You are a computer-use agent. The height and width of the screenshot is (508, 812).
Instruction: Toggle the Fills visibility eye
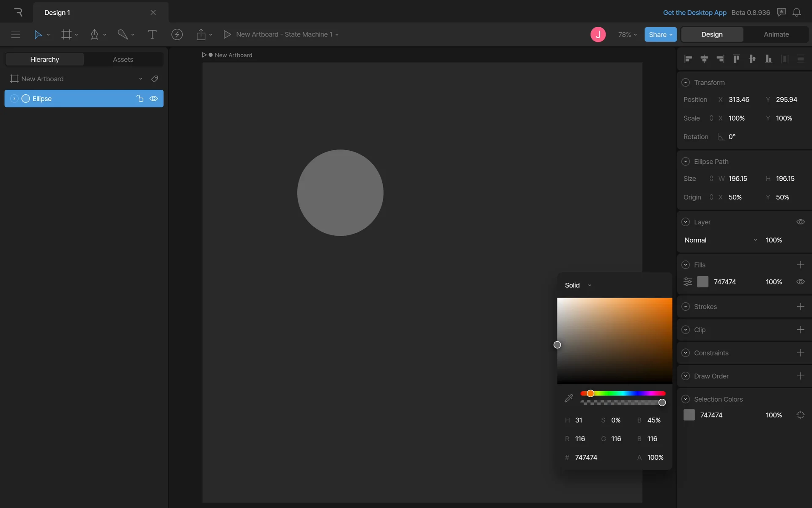[x=800, y=282]
